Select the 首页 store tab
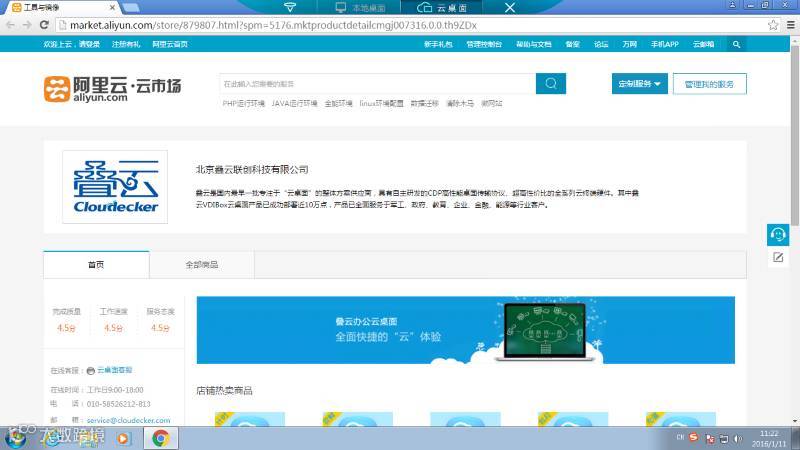The height and width of the screenshot is (450, 800). (x=96, y=265)
